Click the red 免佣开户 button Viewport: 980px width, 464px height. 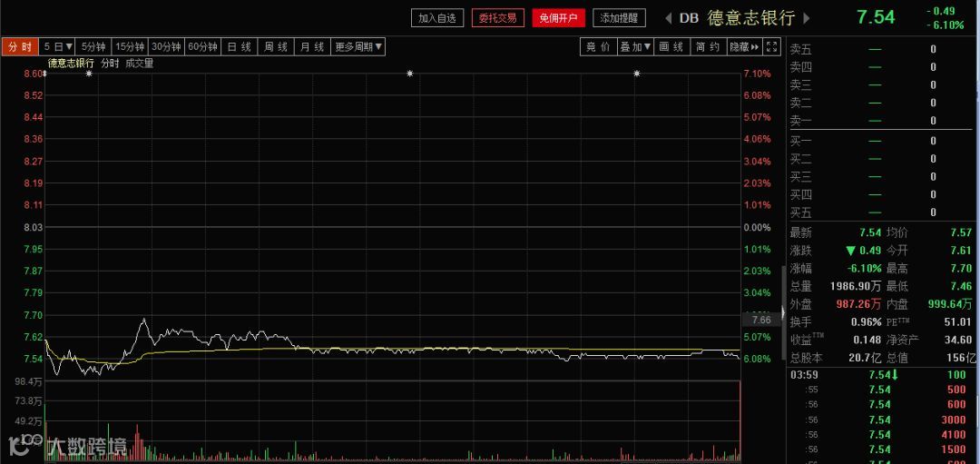coord(558,18)
